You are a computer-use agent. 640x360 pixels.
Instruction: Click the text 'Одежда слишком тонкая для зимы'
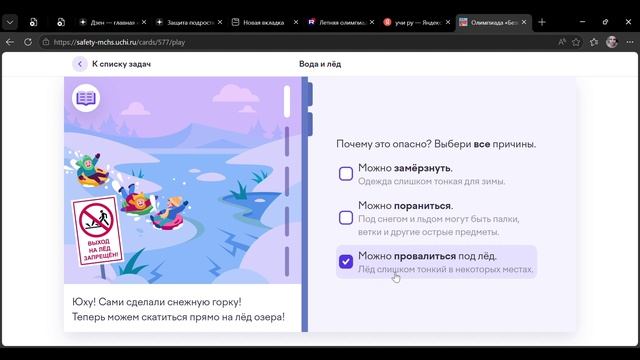click(431, 181)
